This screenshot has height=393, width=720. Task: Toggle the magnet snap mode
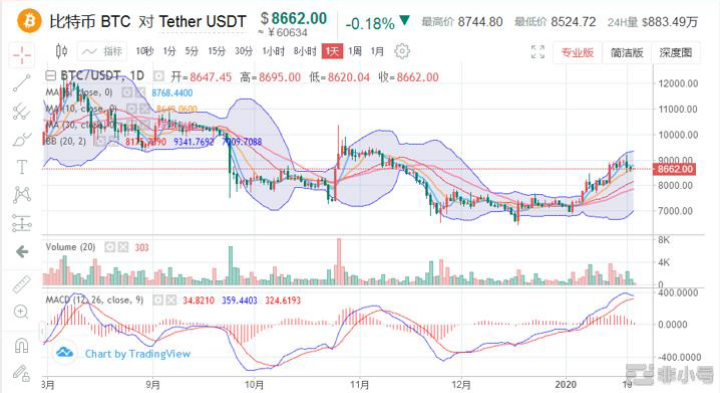22,345
